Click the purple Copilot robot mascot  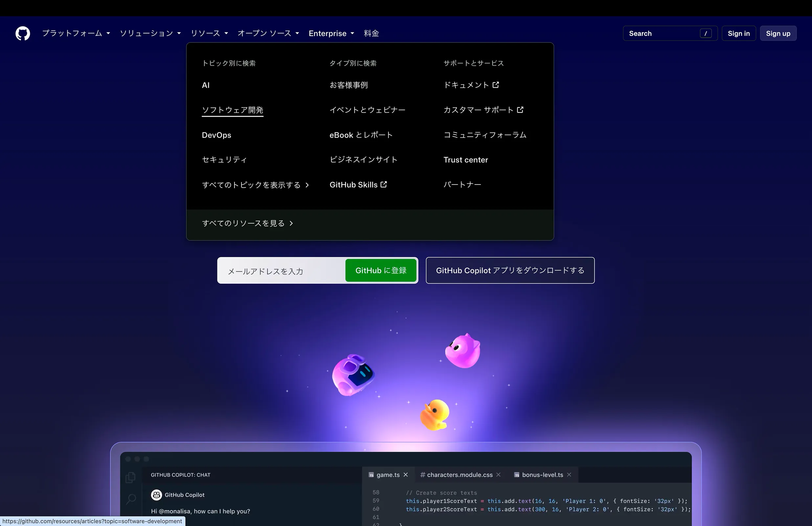pyautogui.click(x=353, y=375)
